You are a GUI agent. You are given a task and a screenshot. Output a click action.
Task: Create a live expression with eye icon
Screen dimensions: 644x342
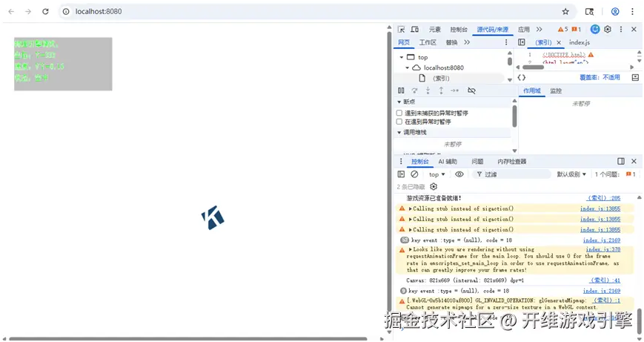click(x=459, y=174)
